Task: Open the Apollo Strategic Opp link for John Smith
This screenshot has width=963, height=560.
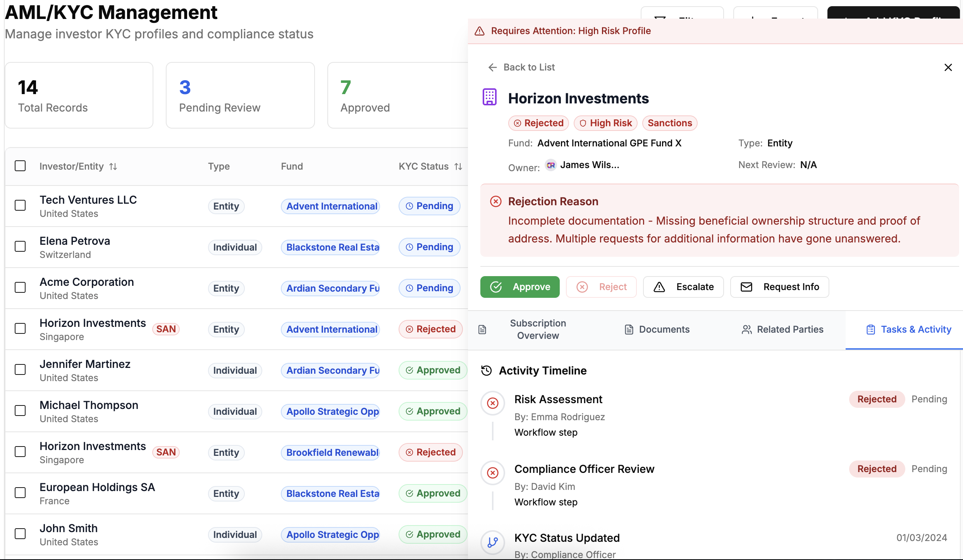Action: [x=330, y=534]
